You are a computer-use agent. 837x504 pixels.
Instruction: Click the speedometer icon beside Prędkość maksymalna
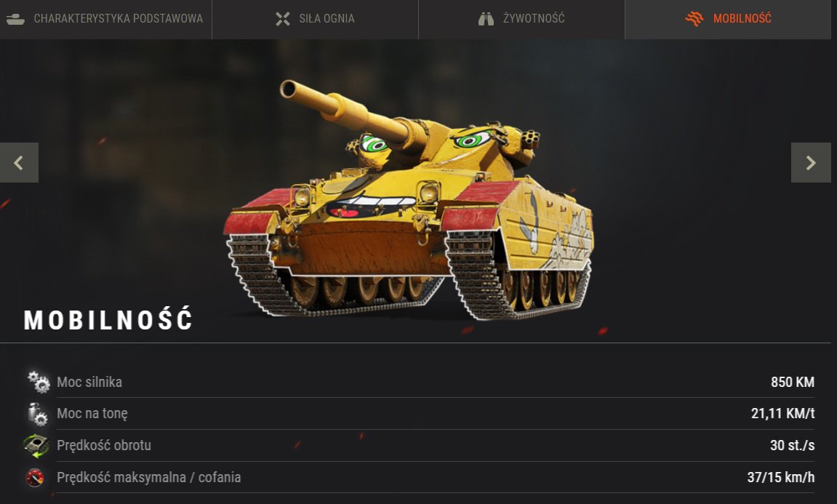click(x=35, y=477)
